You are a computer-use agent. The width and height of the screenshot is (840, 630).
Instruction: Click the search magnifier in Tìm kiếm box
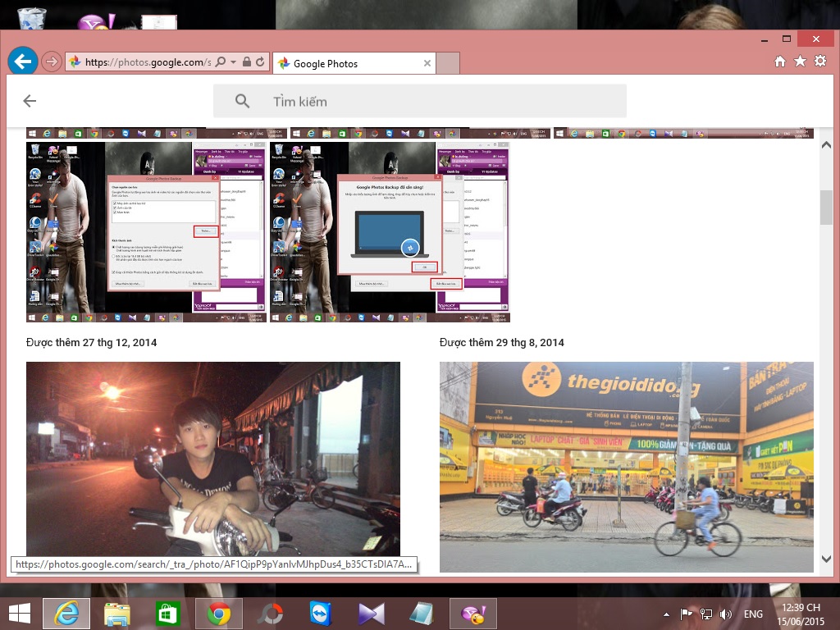(242, 101)
